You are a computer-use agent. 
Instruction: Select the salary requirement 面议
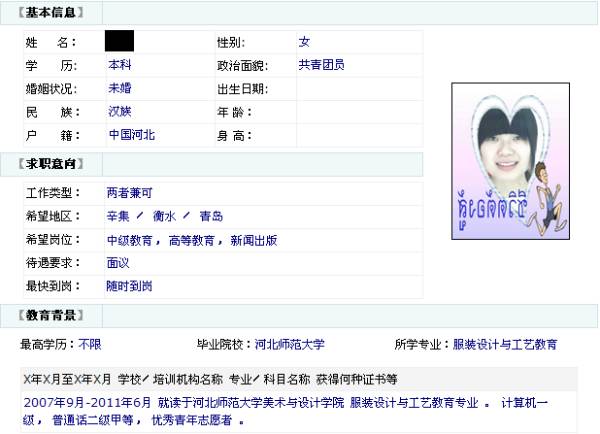pyautogui.click(x=118, y=263)
